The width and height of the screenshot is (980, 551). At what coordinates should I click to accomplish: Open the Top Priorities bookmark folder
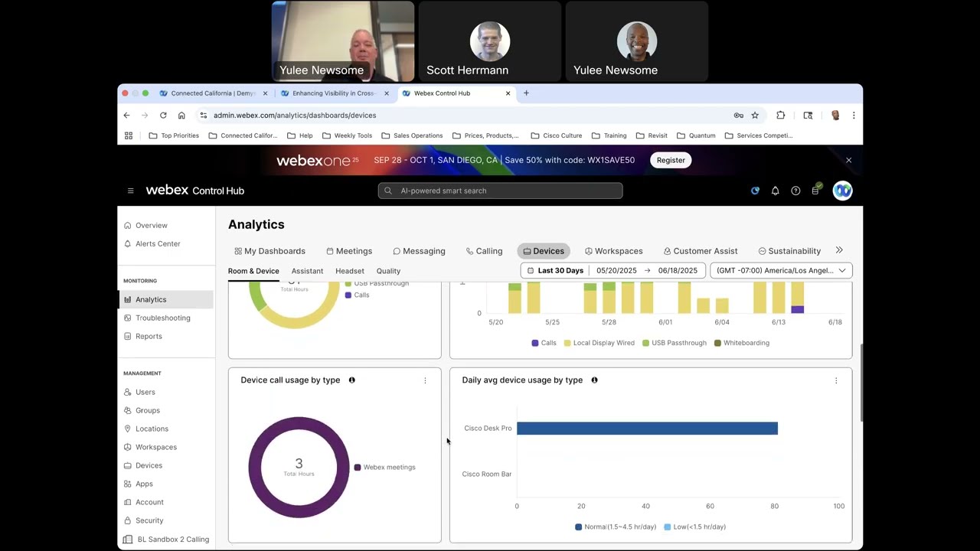tap(174, 135)
